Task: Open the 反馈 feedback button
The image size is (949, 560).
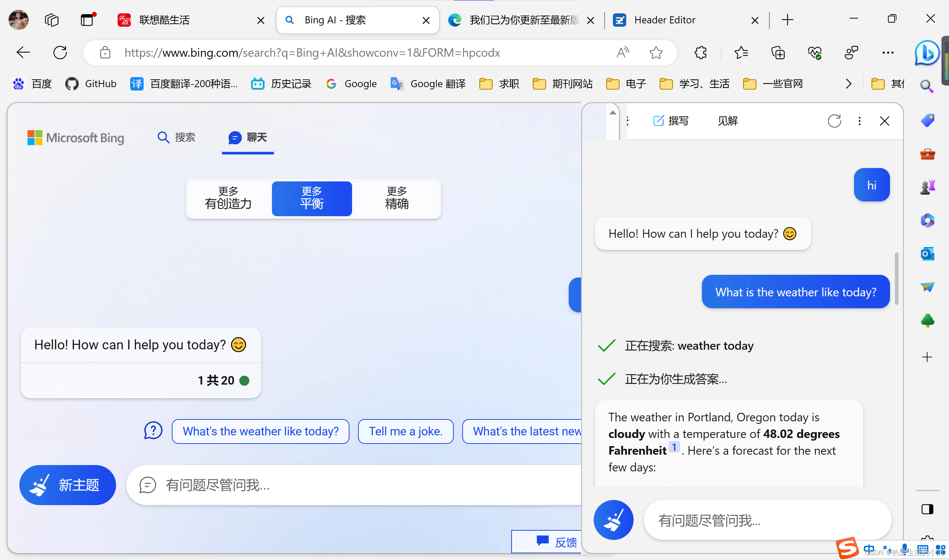Action: [x=546, y=541]
